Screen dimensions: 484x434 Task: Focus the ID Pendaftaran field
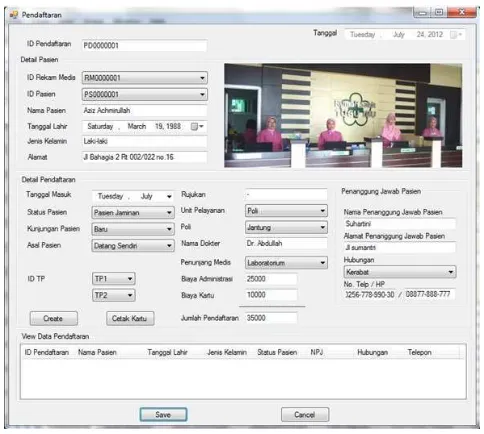click(x=144, y=46)
